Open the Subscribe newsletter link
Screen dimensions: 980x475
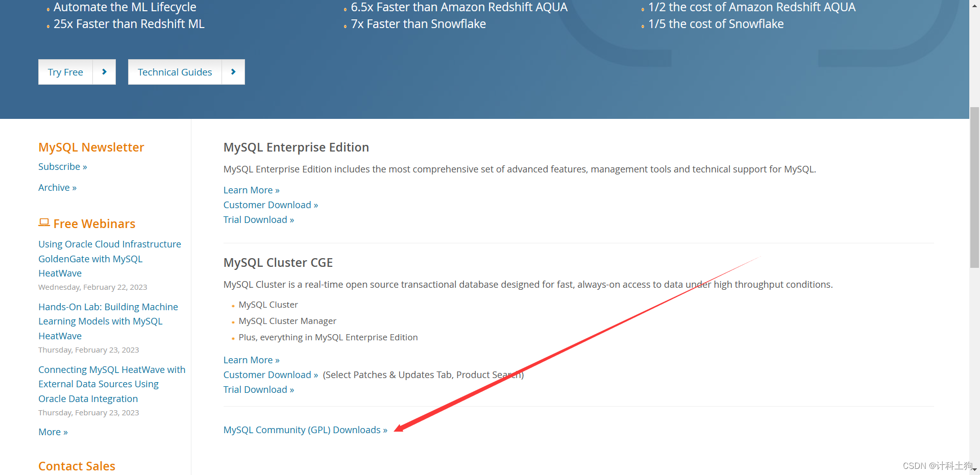point(63,167)
